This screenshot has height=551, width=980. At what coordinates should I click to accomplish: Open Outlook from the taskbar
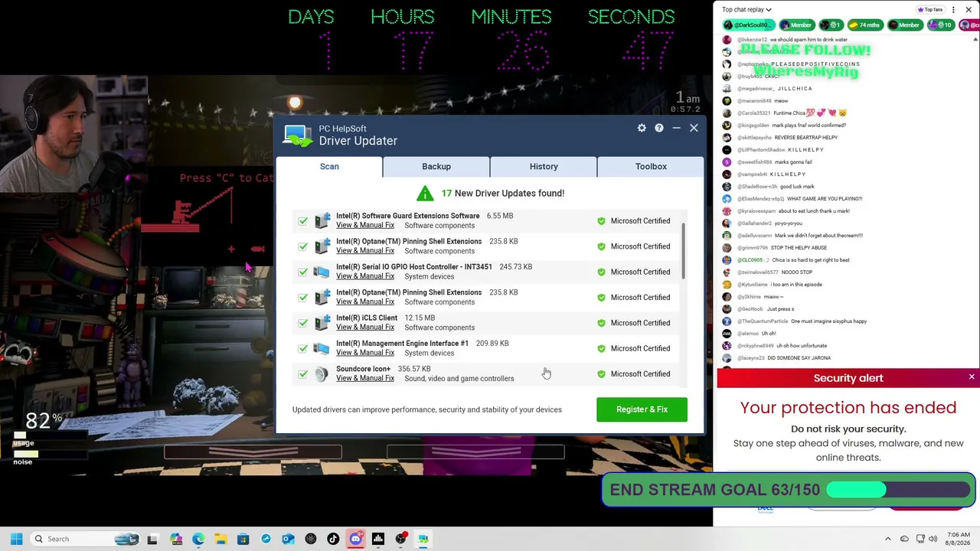coord(288,539)
